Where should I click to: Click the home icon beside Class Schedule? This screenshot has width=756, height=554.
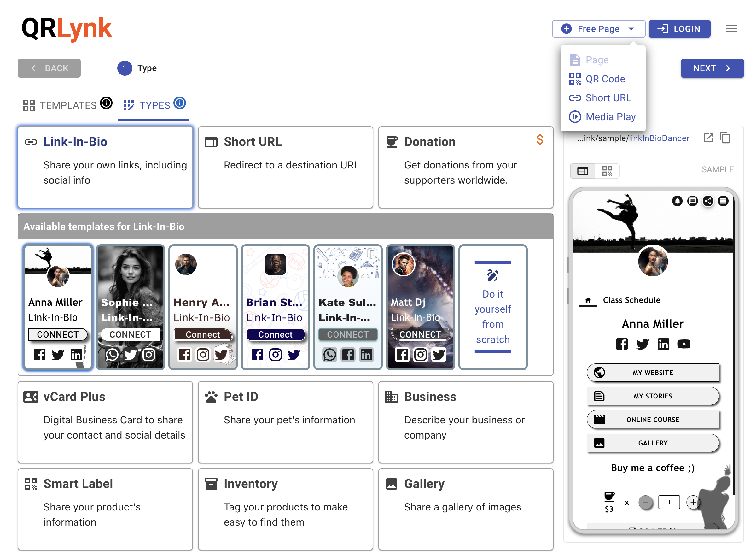[588, 300]
